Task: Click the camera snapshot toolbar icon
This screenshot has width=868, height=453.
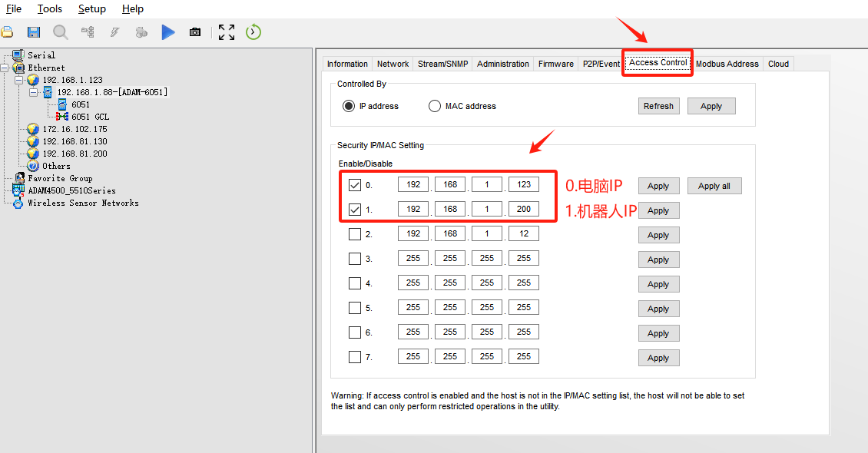Action: pos(195,32)
